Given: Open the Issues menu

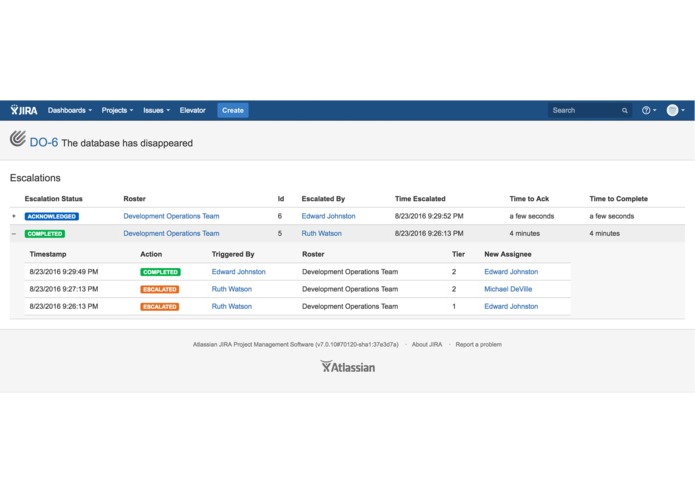Looking at the screenshot, I should [156, 110].
